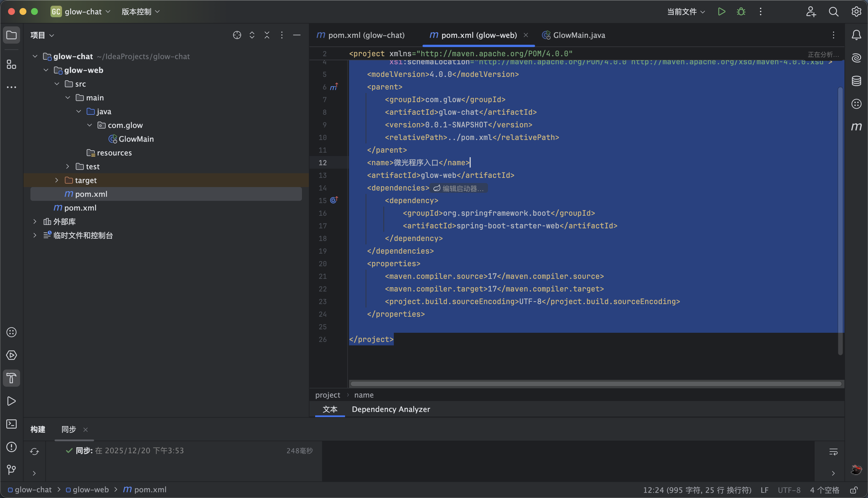This screenshot has height=498, width=868.
Task: Open the 版本控制 dropdown menu
Action: pyautogui.click(x=141, y=12)
